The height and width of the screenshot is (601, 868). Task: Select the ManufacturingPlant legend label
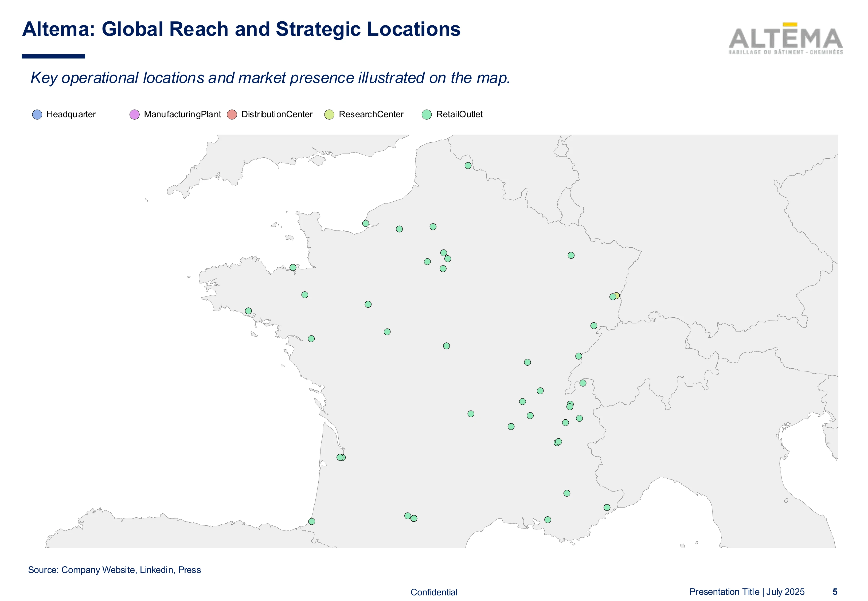183,115
